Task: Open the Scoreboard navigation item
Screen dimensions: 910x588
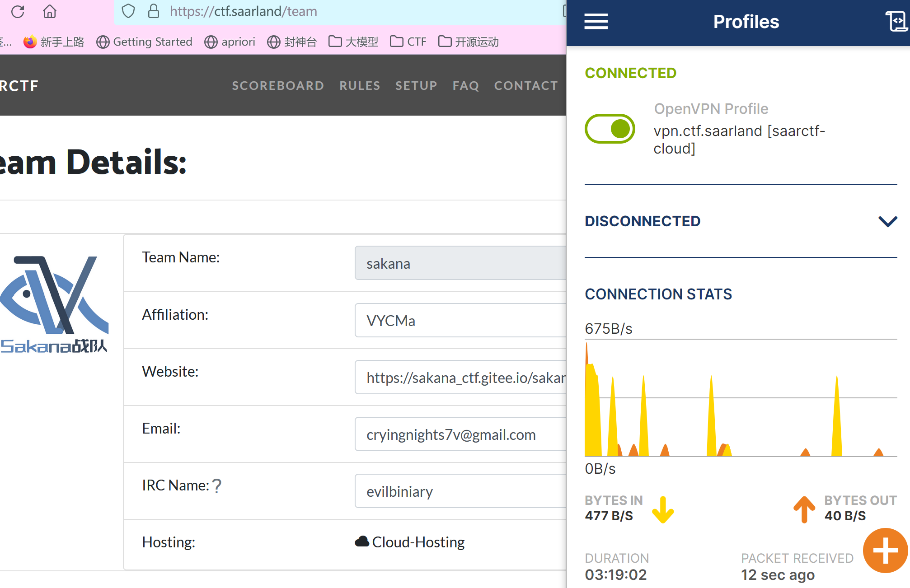Action: (278, 86)
